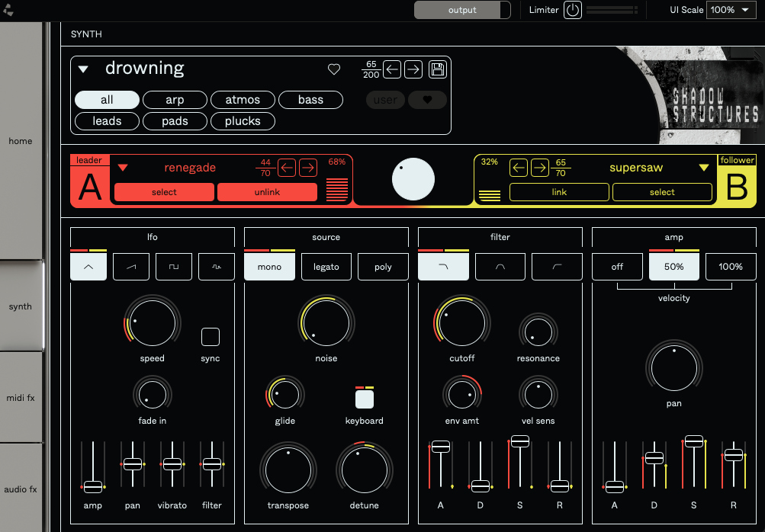The height and width of the screenshot is (532, 765).
Task: Switch to the midi fx tab
Action: coord(21,398)
